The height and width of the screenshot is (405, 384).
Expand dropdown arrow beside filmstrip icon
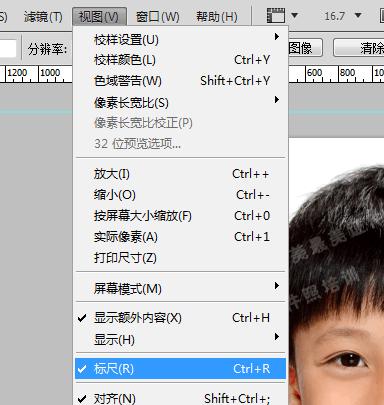click(x=295, y=15)
